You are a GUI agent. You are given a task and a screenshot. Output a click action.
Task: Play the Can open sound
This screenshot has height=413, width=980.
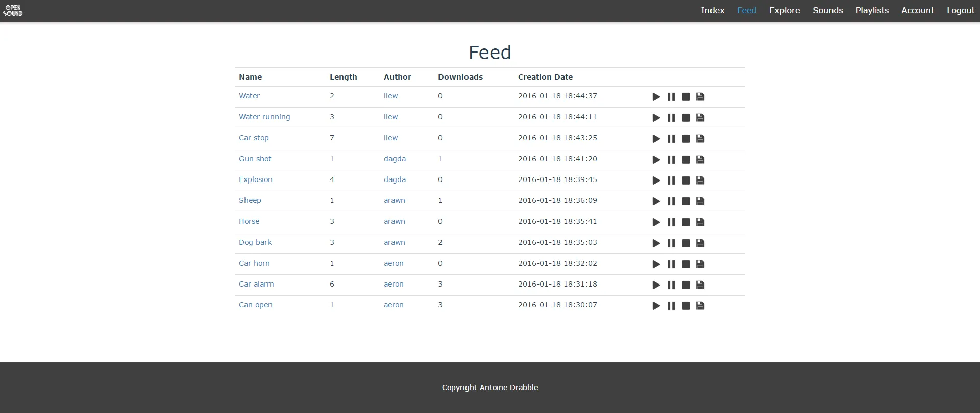tap(656, 306)
